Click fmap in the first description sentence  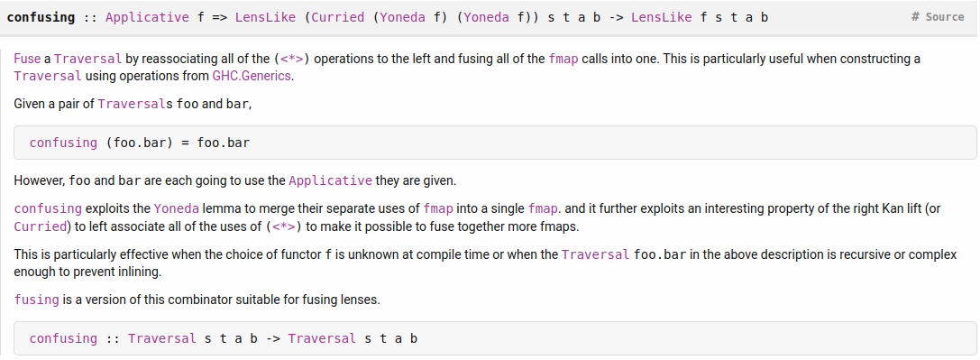[563, 59]
